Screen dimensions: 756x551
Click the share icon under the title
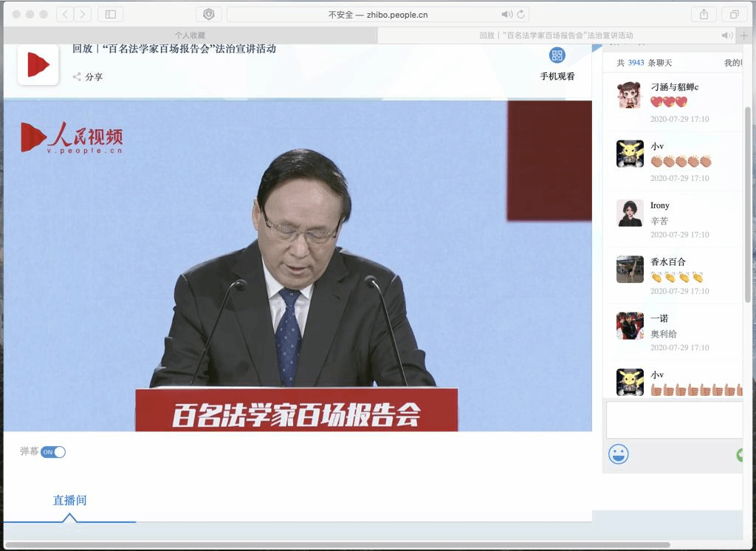click(x=77, y=77)
